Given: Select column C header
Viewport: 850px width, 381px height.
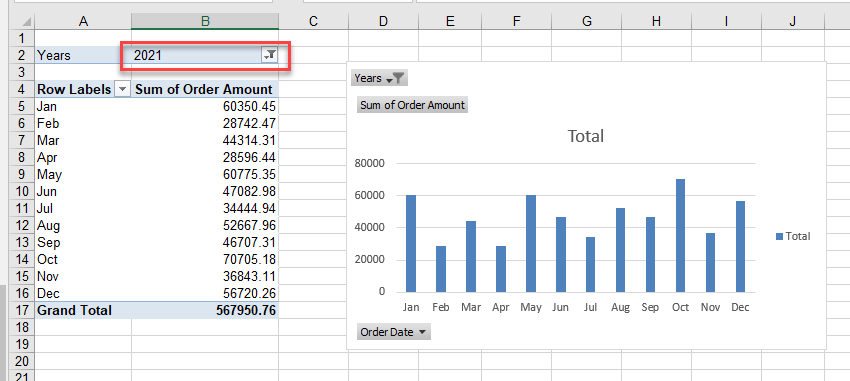Looking at the screenshot, I should [x=313, y=21].
